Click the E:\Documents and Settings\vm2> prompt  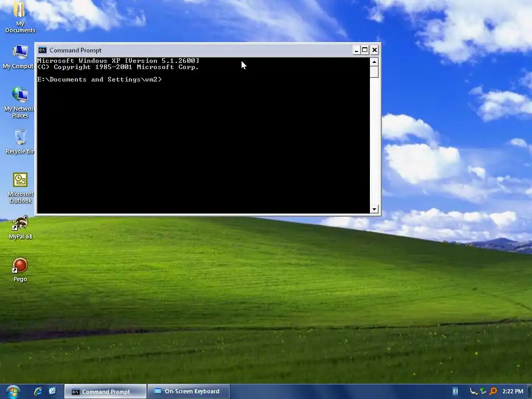pyautogui.click(x=99, y=79)
